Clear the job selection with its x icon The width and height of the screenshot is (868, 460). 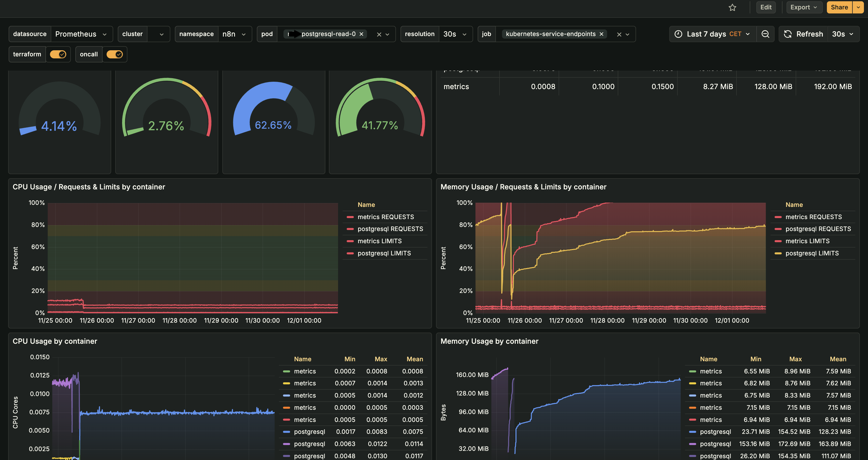click(619, 34)
